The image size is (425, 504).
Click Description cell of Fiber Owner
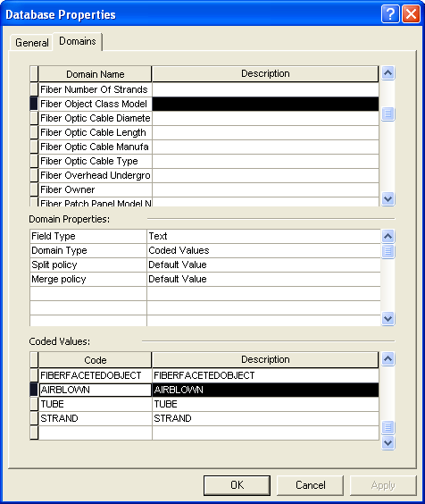pyautogui.click(x=265, y=189)
